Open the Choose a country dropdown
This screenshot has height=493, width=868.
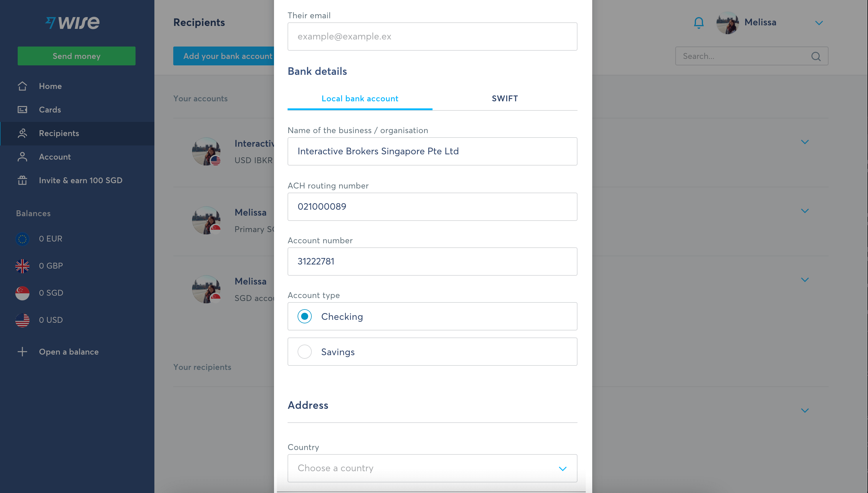coord(433,468)
